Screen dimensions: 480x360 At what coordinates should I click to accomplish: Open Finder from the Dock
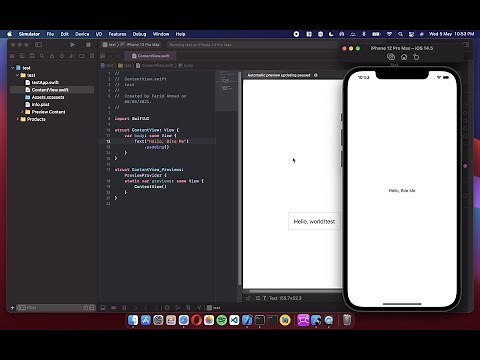pyautogui.click(x=133, y=320)
